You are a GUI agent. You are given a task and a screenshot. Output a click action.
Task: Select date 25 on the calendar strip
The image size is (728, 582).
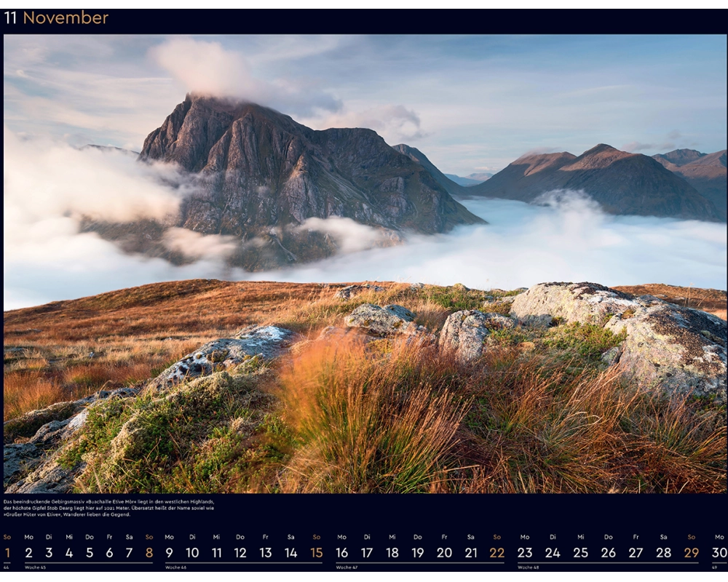[580, 553]
